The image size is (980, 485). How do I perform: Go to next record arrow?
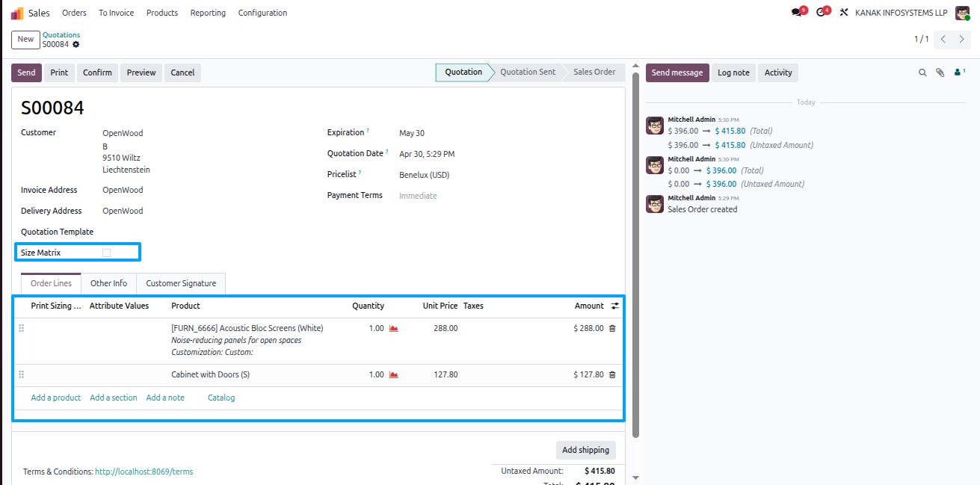(x=962, y=39)
